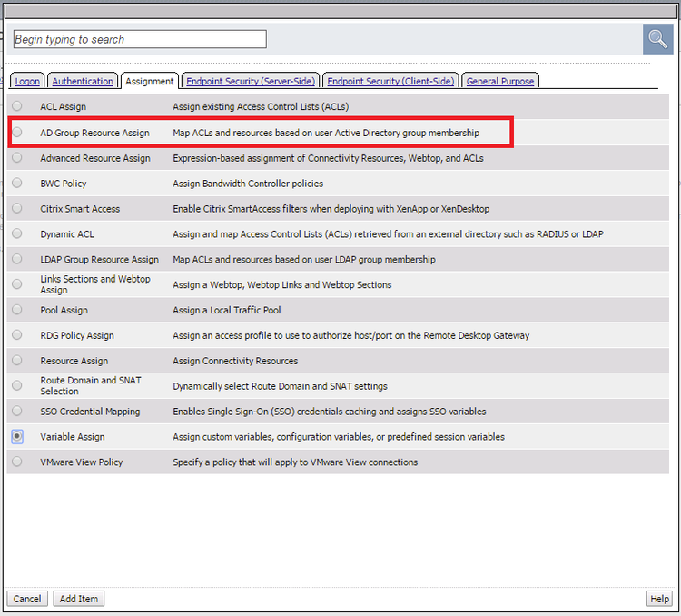Image resolution: width=681 pixels, height=616 pixels.
Task: Switch to the Logon tab
Action: click(x=27, y=81)
